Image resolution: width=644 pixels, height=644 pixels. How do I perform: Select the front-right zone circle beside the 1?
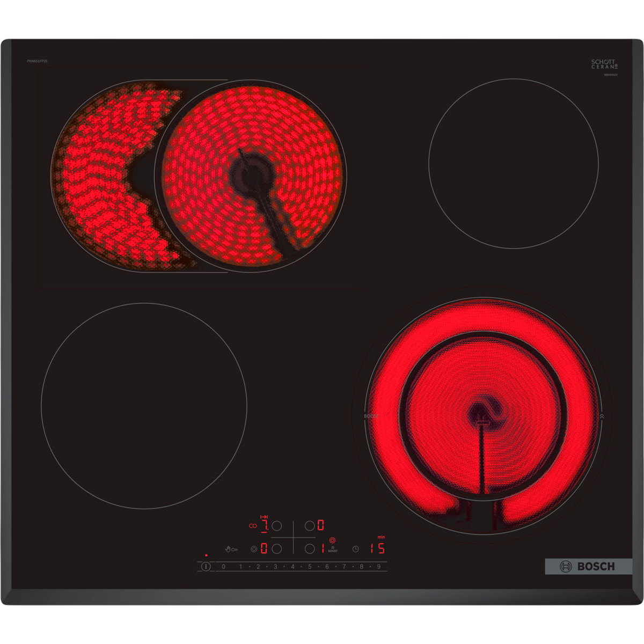[310, 548]
